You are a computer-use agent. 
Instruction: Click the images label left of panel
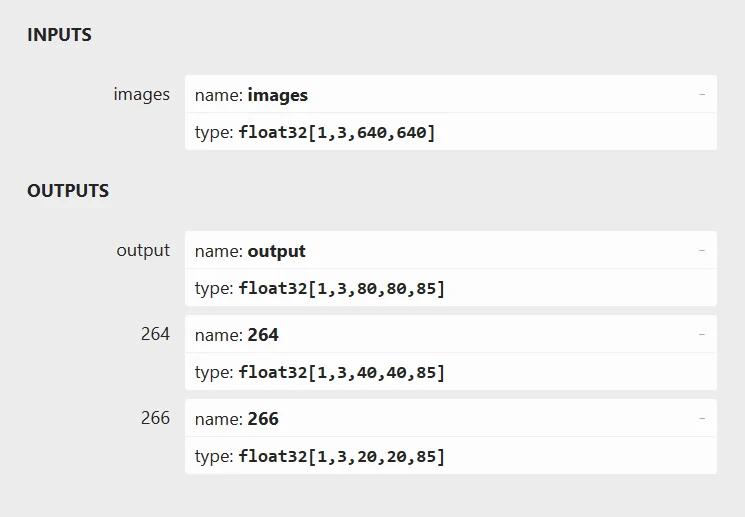pyautogui.click(x=141, y=94)
